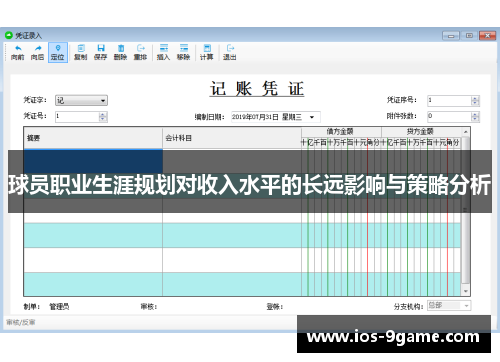This screenshot has height=362, width=500.
Task: Increase the 凭证号 value
Action: coord(103,114)
